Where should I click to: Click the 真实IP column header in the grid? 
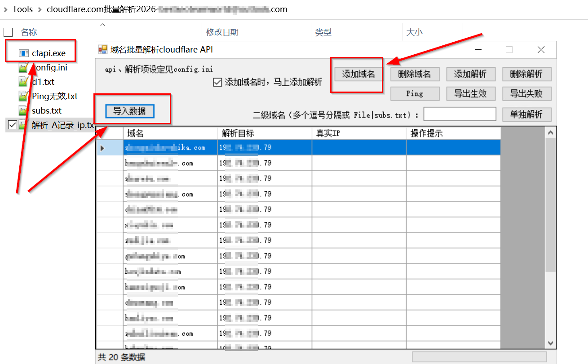(359, 133)
